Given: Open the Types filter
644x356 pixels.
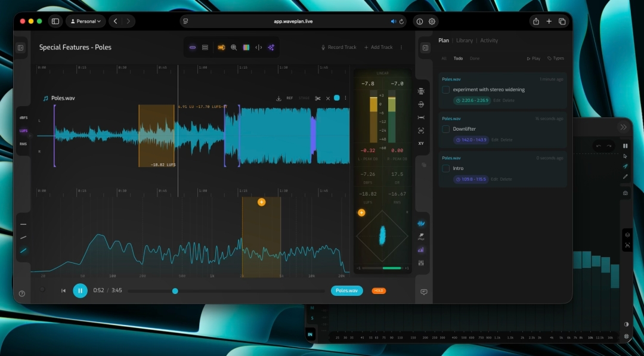Looking at the screenshot, I should click(556, 58).
